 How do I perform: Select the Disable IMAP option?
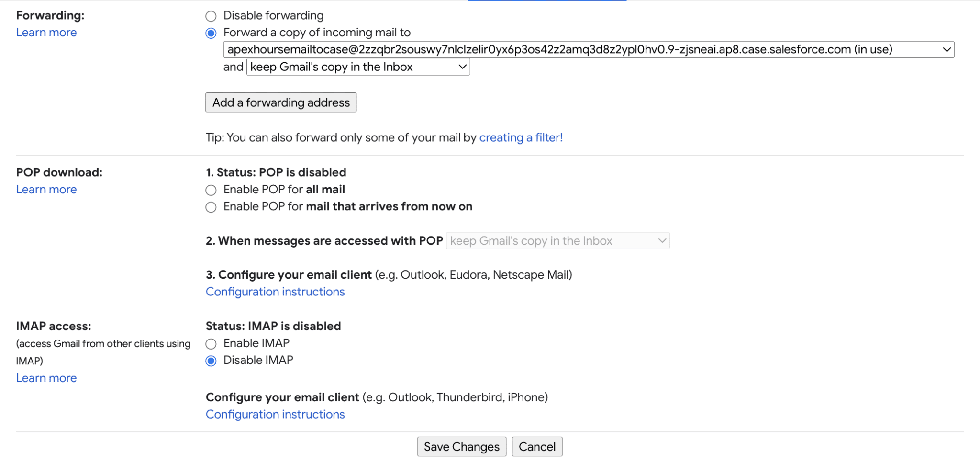(211, 361)
